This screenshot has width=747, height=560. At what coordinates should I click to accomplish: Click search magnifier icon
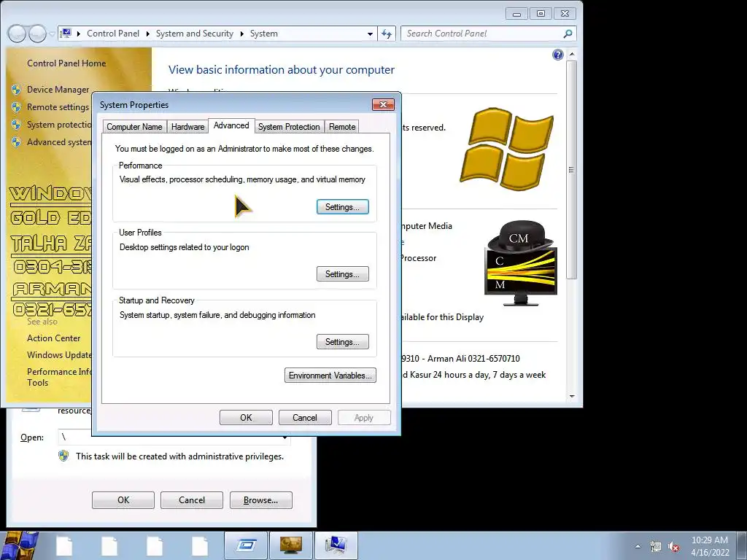pyautogui.click(x=568, y=34)
